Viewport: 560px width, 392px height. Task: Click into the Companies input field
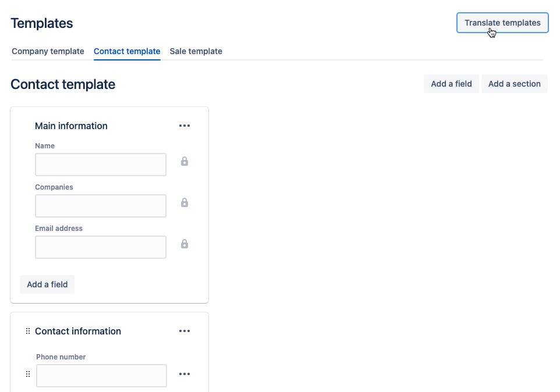click(101, 206)
